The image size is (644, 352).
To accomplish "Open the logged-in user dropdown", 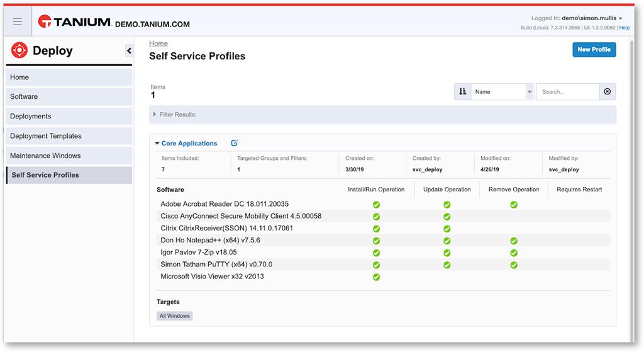I will click(592, 18).
